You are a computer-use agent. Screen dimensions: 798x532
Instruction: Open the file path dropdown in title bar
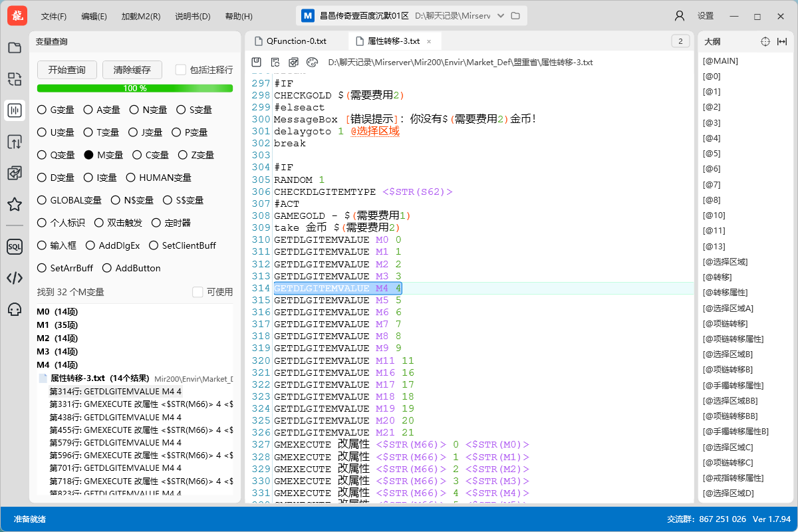(x=500, y=15)
